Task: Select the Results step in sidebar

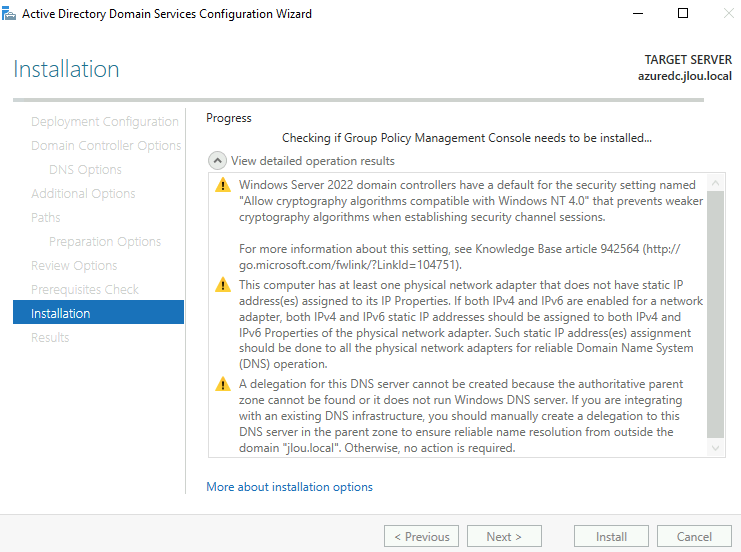Action: coord(50,337)
